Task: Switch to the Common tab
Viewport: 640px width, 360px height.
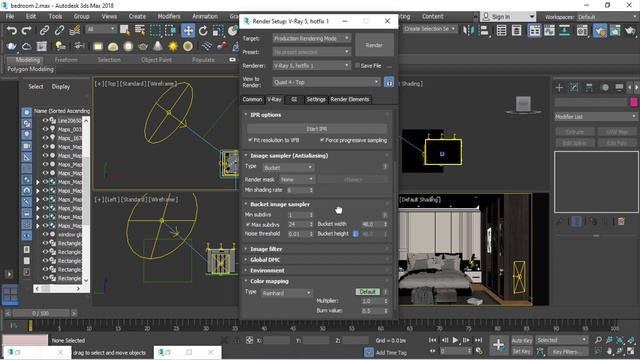Action: (252, 99)
